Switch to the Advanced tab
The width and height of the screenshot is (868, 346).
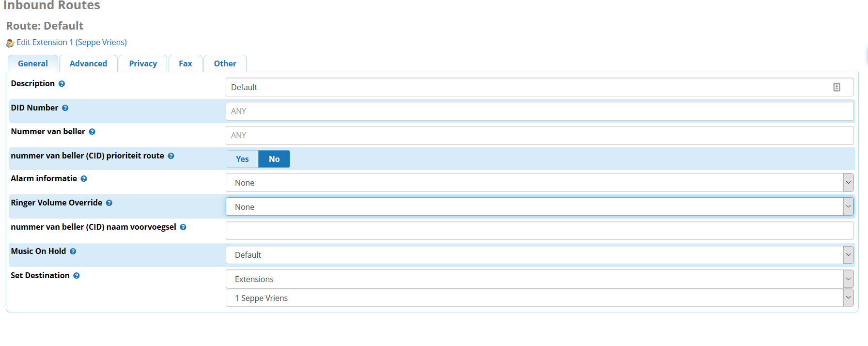88,63
